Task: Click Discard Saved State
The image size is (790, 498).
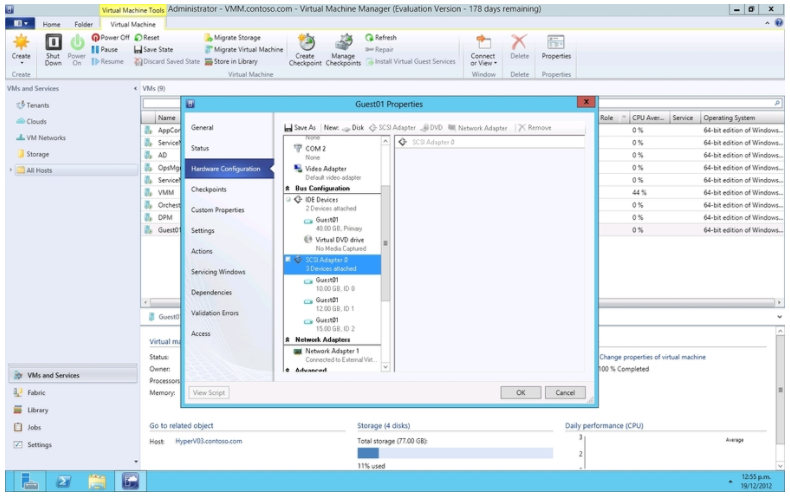Action: click(x=167, y=61)
